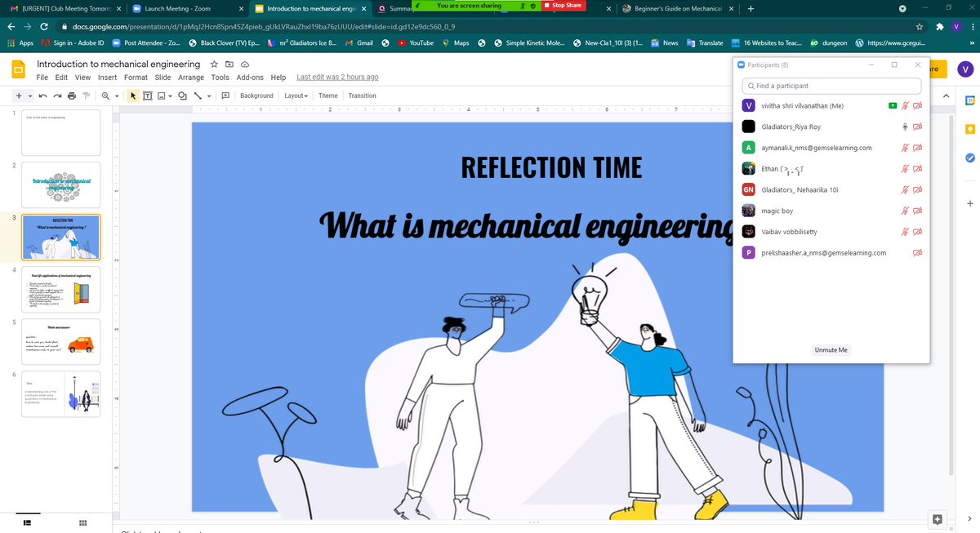Click the Chrome extensions puzzle icon
This screenshot has width=980, height=533.
939,26
